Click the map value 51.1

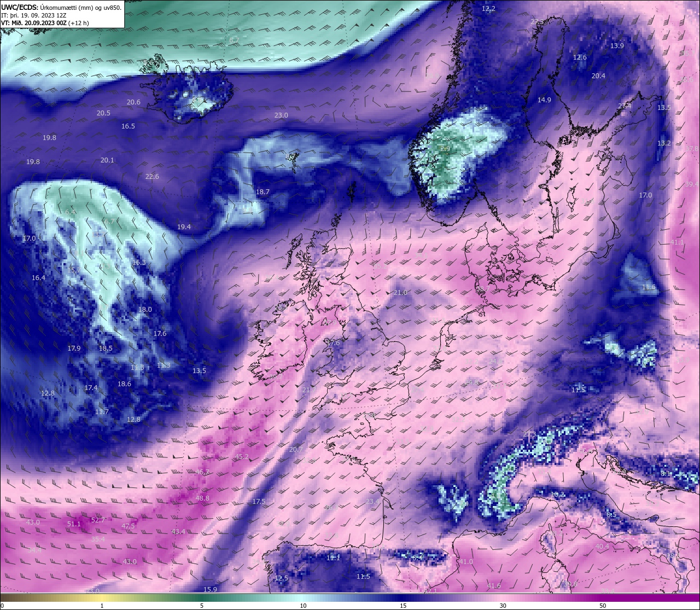(x=74, y=524)
